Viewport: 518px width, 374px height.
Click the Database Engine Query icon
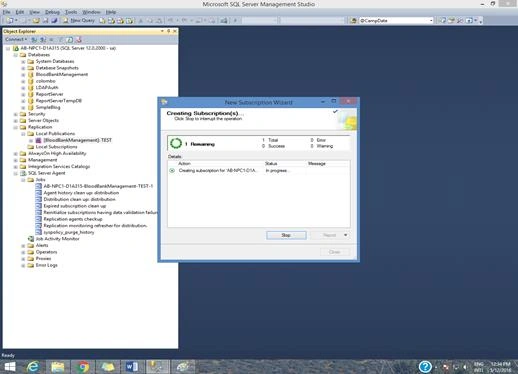pos(102,21)
